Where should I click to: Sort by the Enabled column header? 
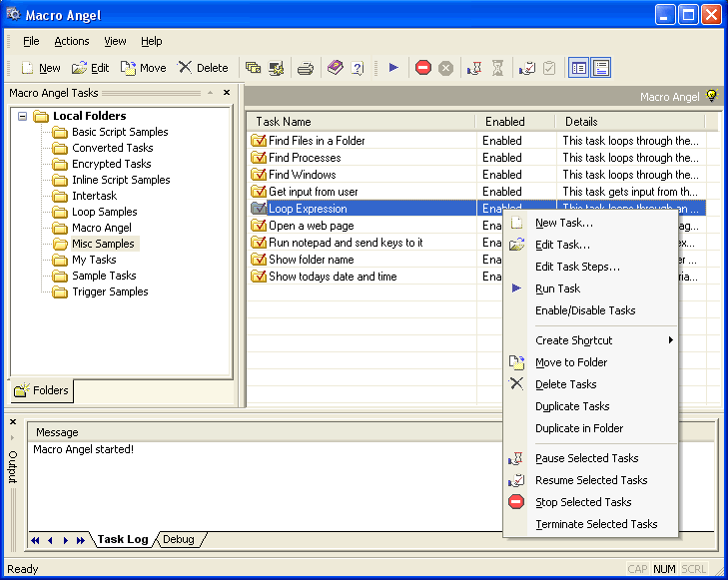coord(516,122)
